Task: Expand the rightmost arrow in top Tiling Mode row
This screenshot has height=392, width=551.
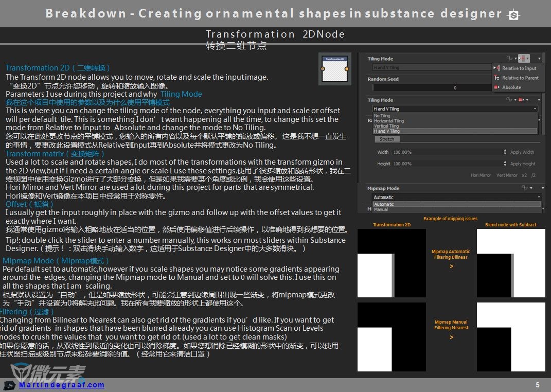Action: click(539, 58)
